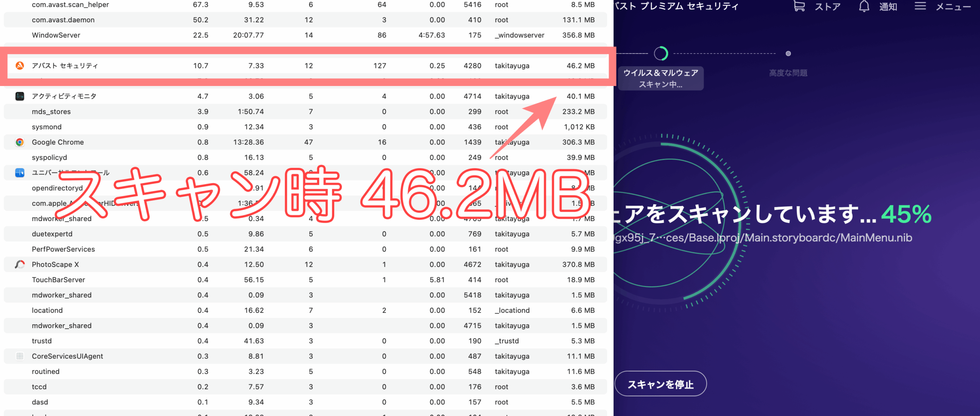Image resolution: width=980 pixels, height=416 pixels.
Task: Select the アバスト セキュリティ process row
Action: (305, 65)
